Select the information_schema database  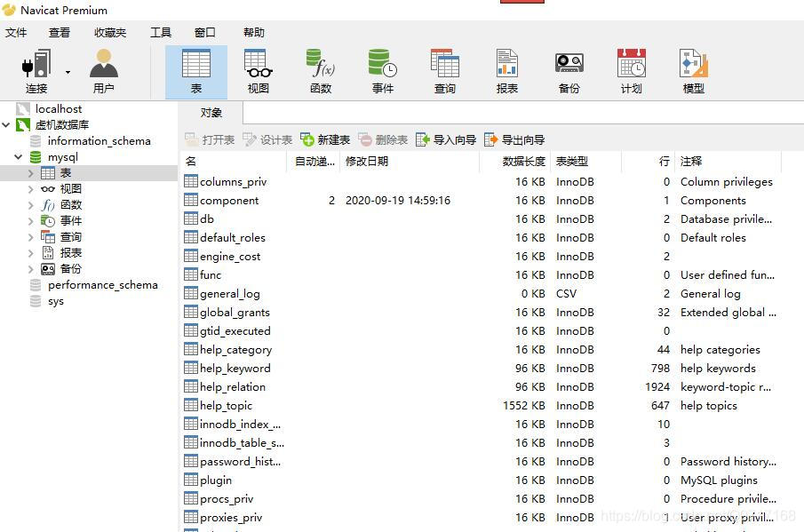[x=99, y=141]
